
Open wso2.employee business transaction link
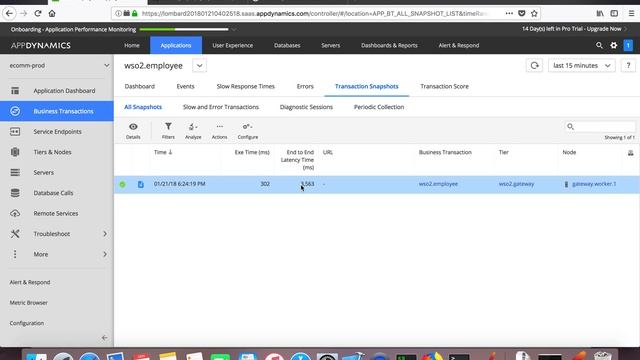click(438, 184)
